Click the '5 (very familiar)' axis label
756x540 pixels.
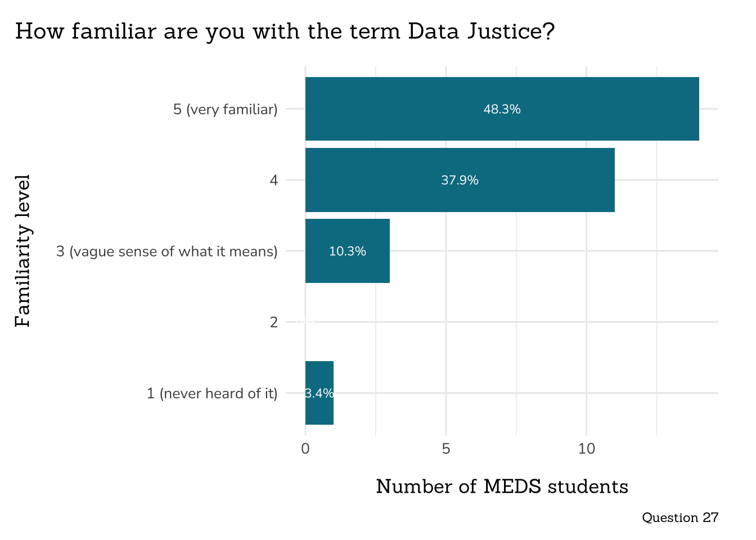[225, 109]
